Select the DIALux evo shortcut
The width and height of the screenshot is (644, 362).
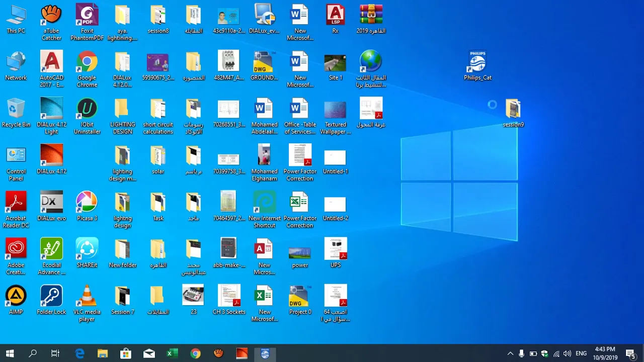pyautogui.click(x=51, y=206)
